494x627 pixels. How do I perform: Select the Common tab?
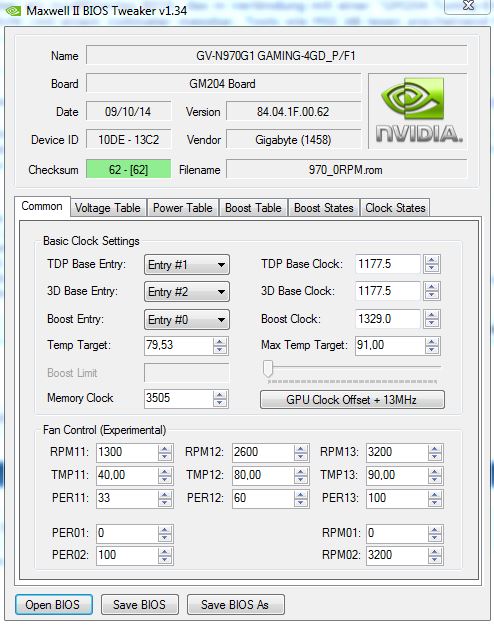pos(42,206)
